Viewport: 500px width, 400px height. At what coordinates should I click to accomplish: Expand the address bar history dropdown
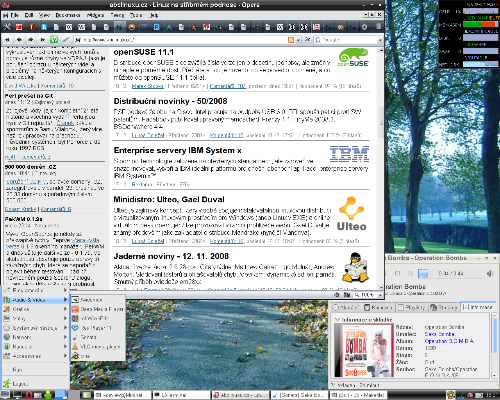[298, 40]
